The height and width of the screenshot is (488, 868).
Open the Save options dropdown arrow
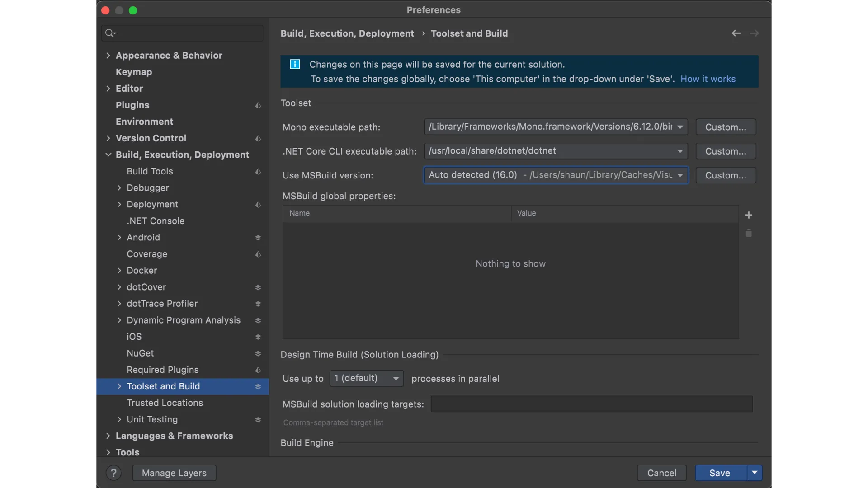pos(755,473)
